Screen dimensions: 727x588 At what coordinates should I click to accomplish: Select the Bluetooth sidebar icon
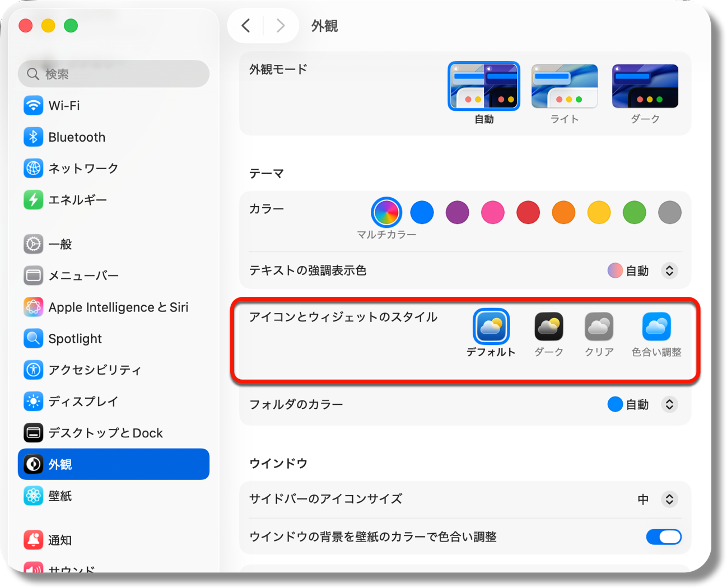34,137
